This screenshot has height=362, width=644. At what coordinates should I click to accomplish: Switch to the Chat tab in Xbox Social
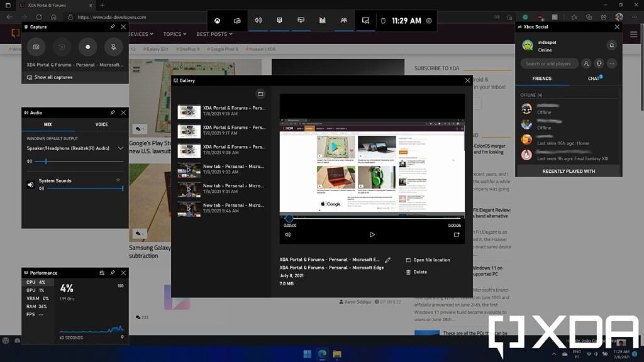(x=594, y=79)
